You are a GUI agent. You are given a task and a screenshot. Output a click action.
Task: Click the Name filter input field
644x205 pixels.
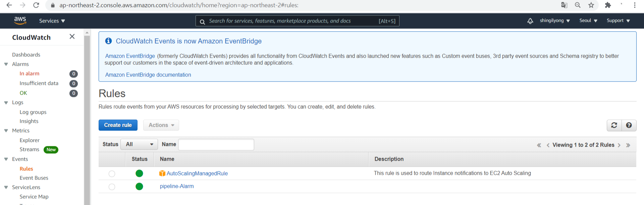[x=216, y=144]
